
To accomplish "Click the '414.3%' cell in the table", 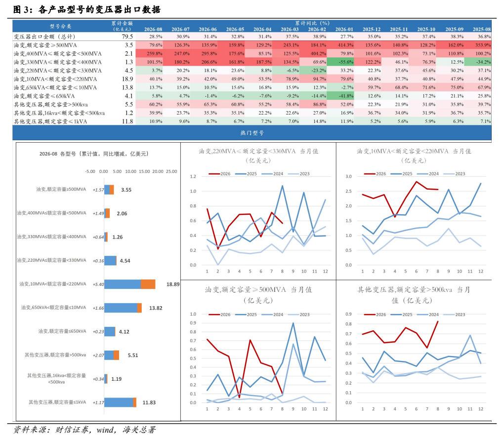I will [x=345, y=45].
